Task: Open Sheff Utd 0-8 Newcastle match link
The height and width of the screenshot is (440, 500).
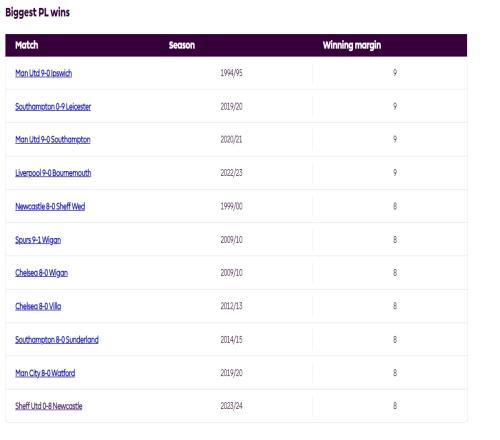Action: coord(49,406)
